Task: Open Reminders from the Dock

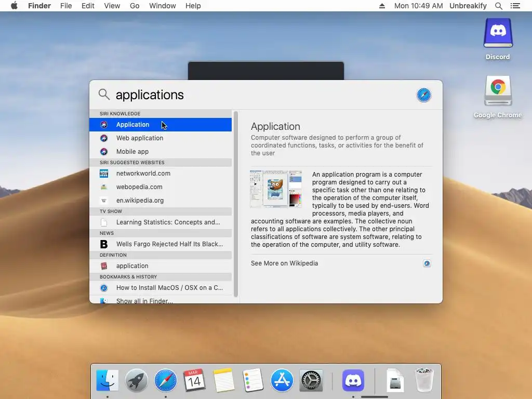Action: click(253, 381)
